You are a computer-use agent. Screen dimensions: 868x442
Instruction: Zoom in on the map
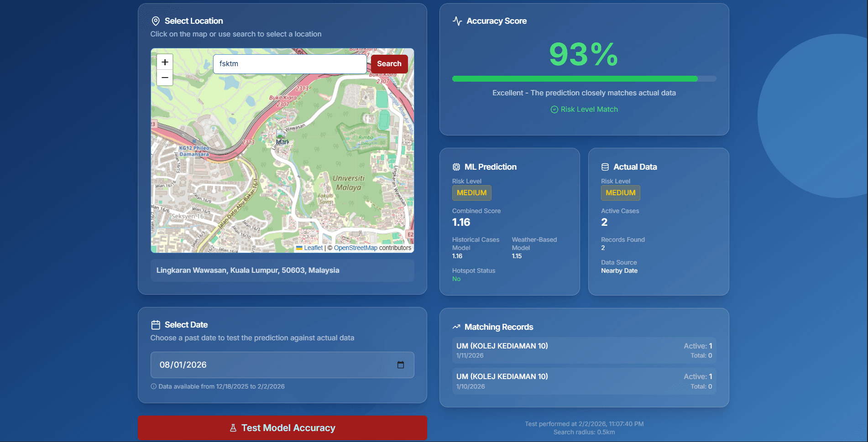(x=164, y=62)
